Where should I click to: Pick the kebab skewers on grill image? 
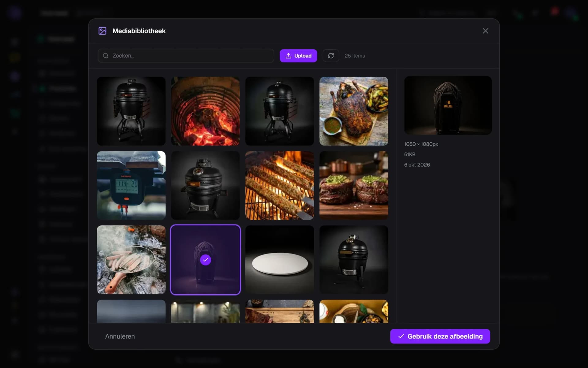coord(280,185)
